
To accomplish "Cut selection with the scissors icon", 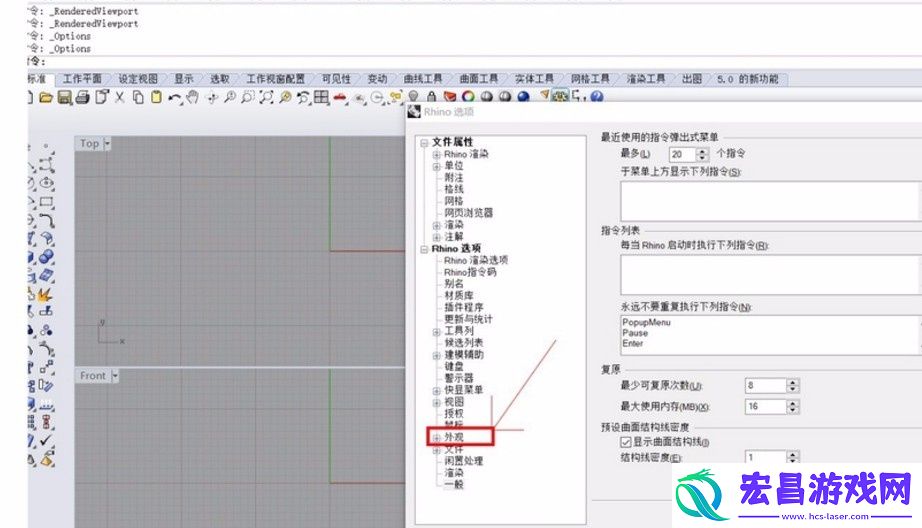I will pyautogui.click(x=120, y=97).
